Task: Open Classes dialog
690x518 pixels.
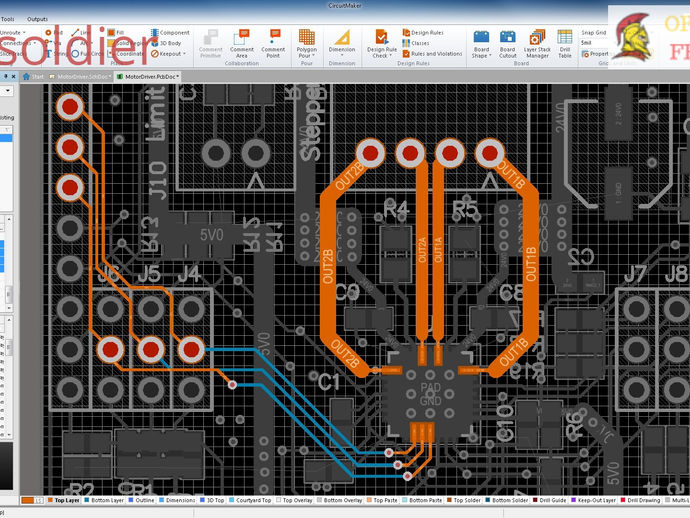Action: point(416,43)
